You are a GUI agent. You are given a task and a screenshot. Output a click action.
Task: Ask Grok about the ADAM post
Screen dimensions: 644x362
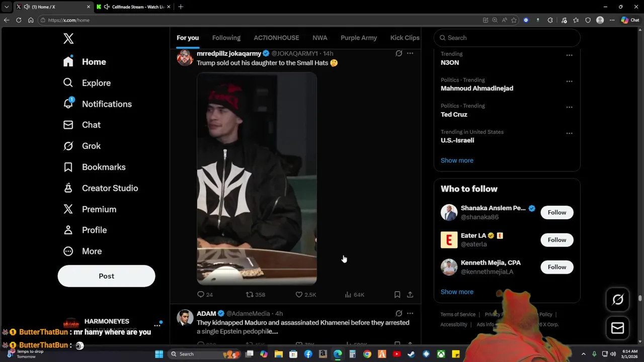(399, 313)
